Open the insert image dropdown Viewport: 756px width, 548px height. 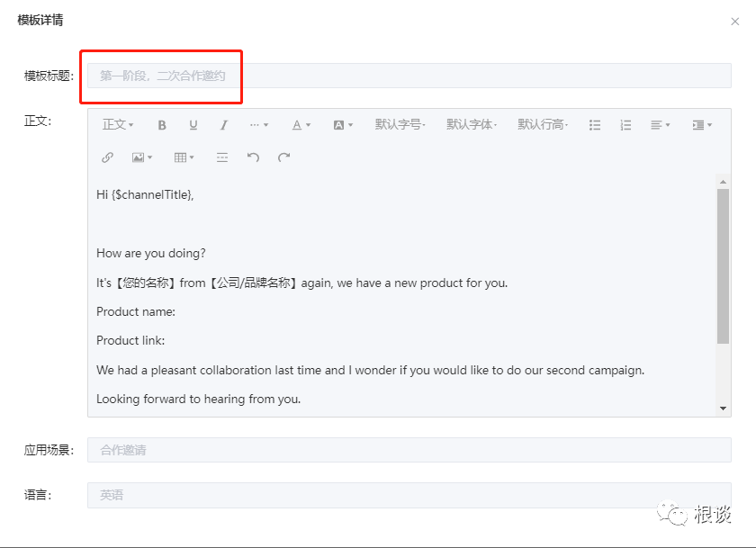pos(142,157)
